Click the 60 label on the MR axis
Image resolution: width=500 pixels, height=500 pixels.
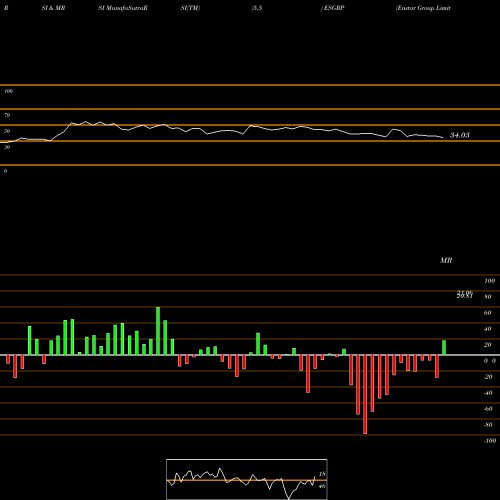(x=488, y=313)
